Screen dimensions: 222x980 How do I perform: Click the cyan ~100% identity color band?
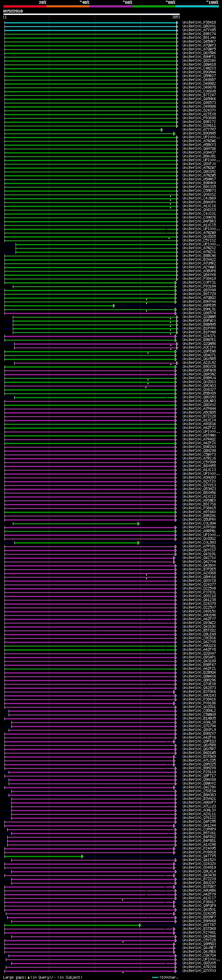tap(197, 6)
